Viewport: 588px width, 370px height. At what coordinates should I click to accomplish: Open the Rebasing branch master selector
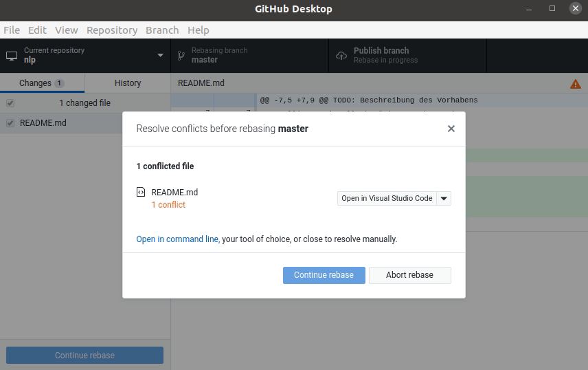(x=250, y=56)
